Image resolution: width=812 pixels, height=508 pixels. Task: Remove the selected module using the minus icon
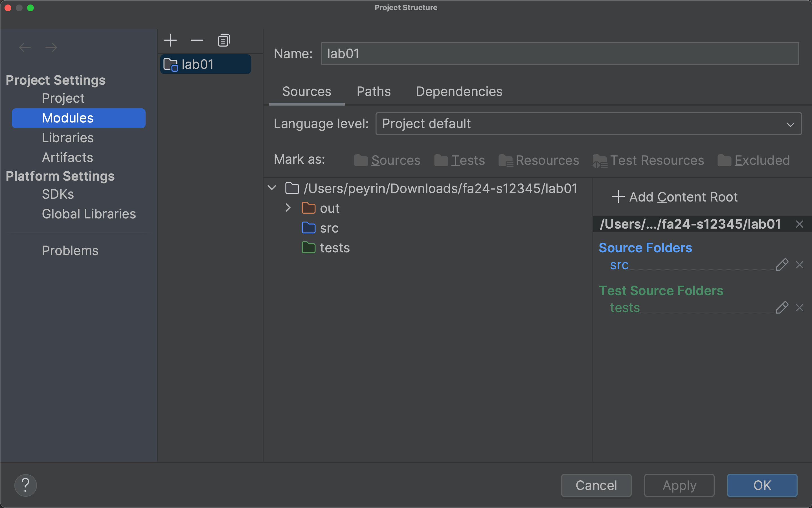click(197, 40)
